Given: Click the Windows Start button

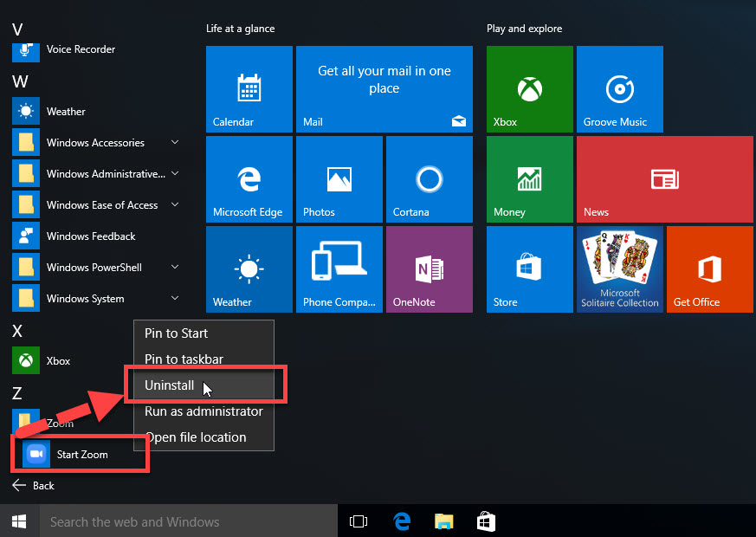Looking at the screenshot, I should pyautogui.click(x=19, y=521).
